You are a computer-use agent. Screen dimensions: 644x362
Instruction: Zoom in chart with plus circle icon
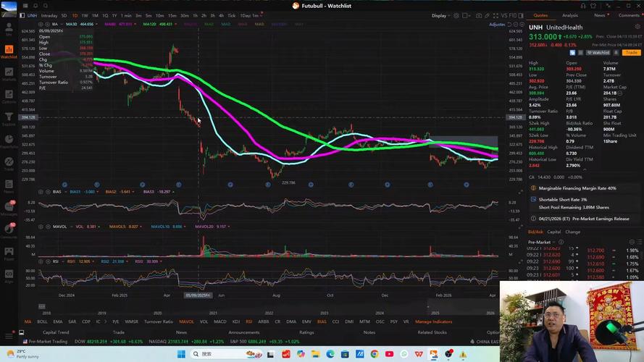(522, 24)
